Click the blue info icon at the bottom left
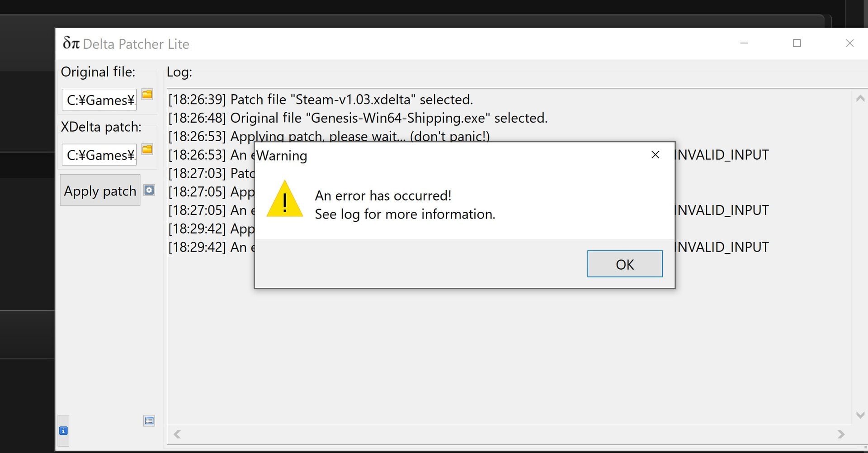Viewport: 868px width, 453px height. [x=63, y=431]
